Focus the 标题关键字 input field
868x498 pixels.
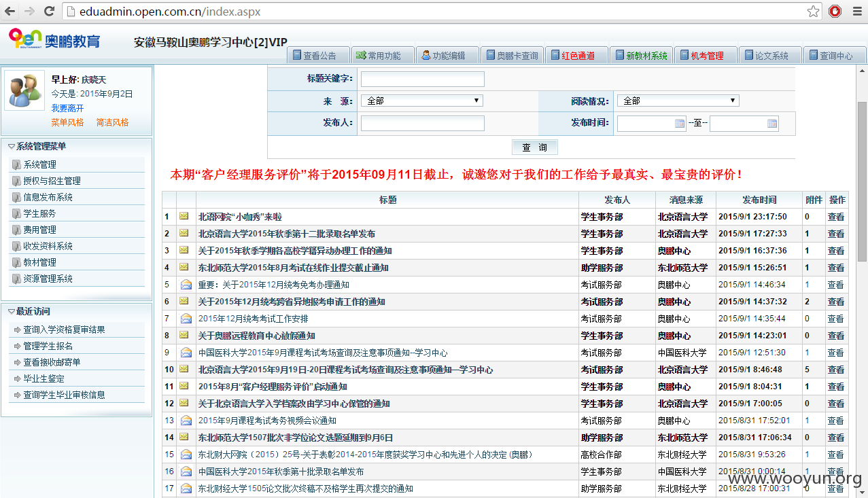point(422,79)
